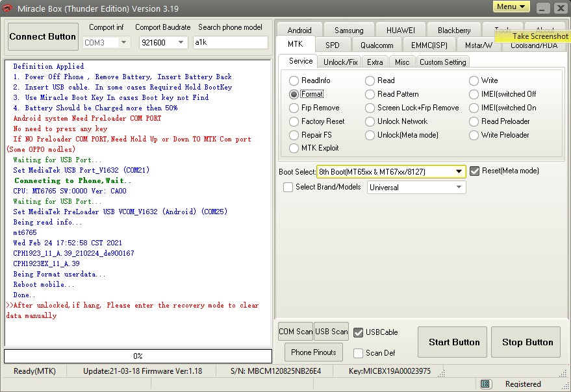Click the S/N: MBCM120825NB26E4 status entry
The height and width of the screenshot is (392, 571).
pos(275,371)
